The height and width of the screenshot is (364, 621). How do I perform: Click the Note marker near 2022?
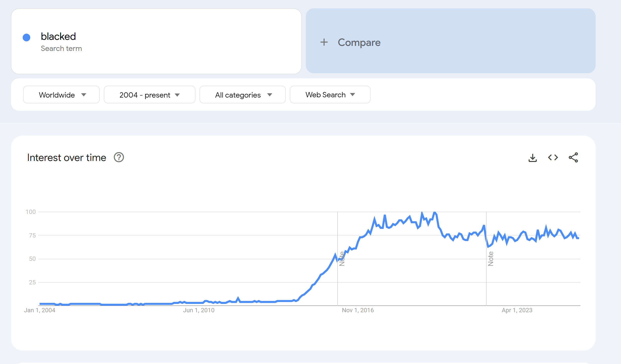click(x=491, y=259)
